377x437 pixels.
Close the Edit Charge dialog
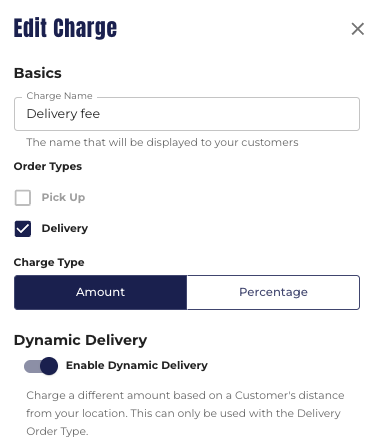coord(358,29)
